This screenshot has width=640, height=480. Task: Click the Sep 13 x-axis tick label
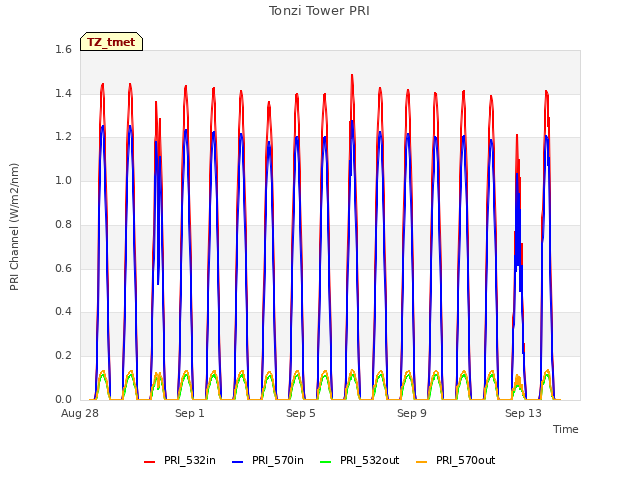click(523, 413)
